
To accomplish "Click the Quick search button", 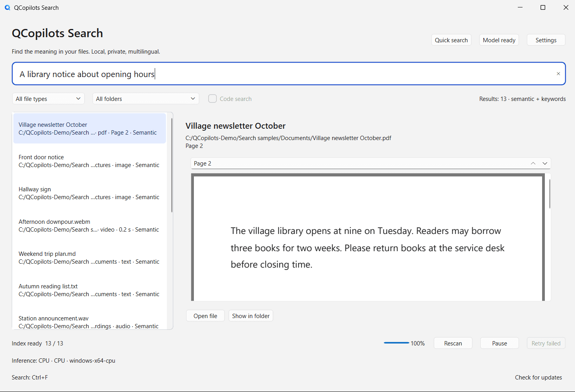I will point(451,40).
